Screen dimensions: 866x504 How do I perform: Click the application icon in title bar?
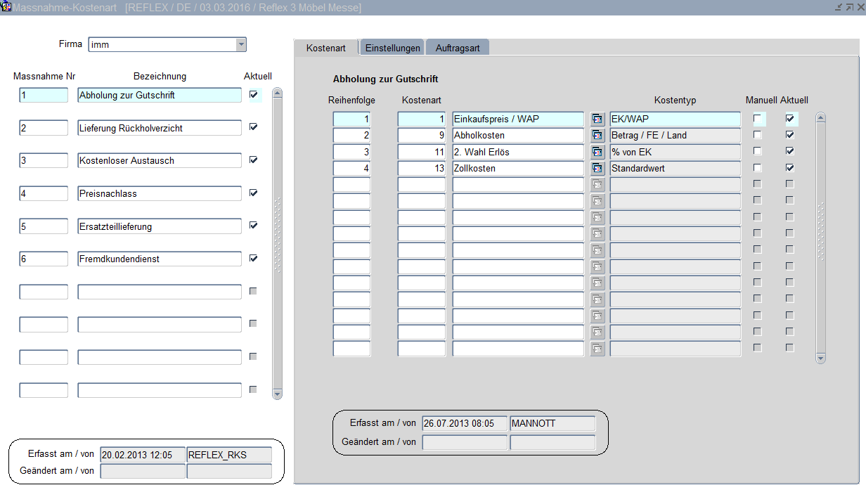click(x=6, y=7)
